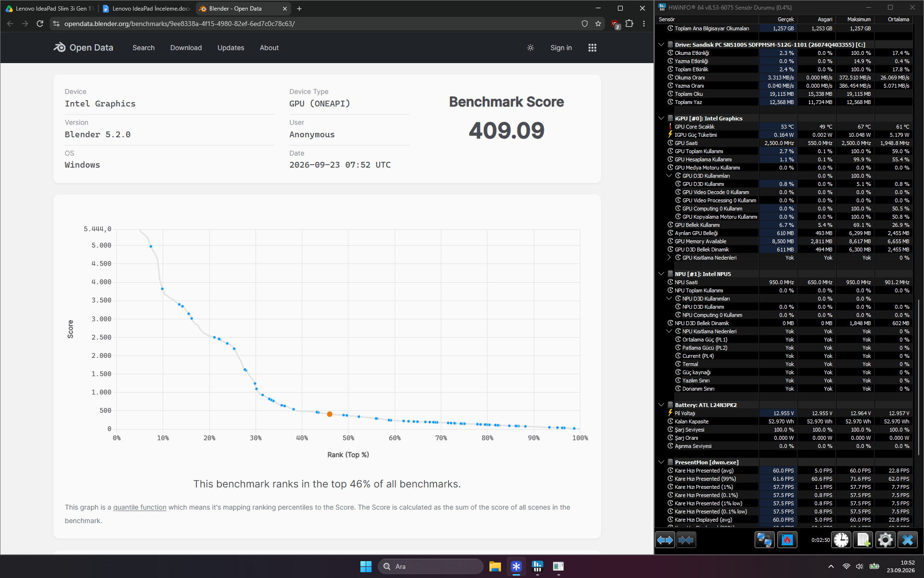
Task: Open a new browser tab
Action: [299, 9]
